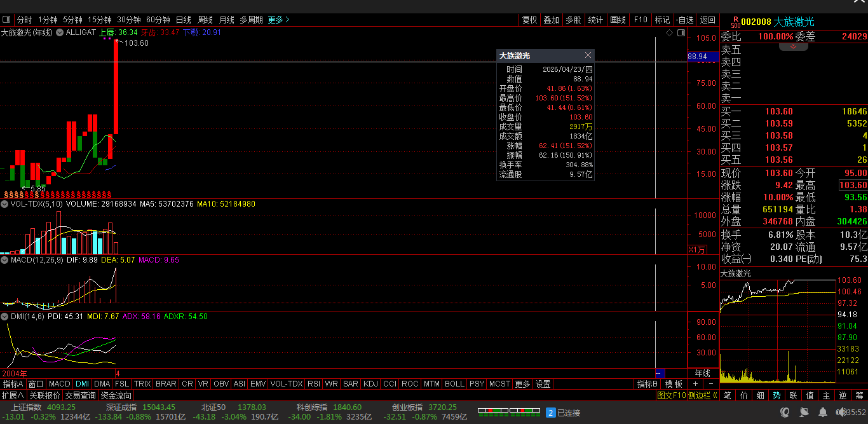Click the 返回 back button
Viewport: 868px width, 424px height.
(708, 20)
